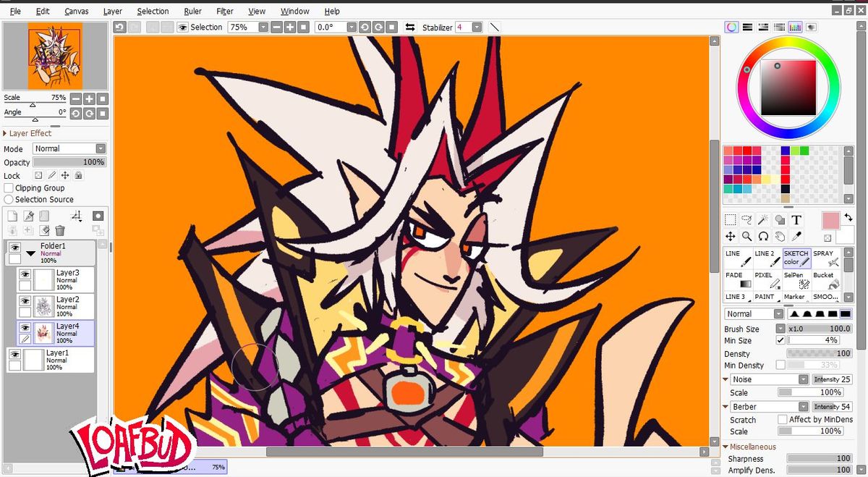Add a layer mask with the mask icon

click(x=98, y=216)
